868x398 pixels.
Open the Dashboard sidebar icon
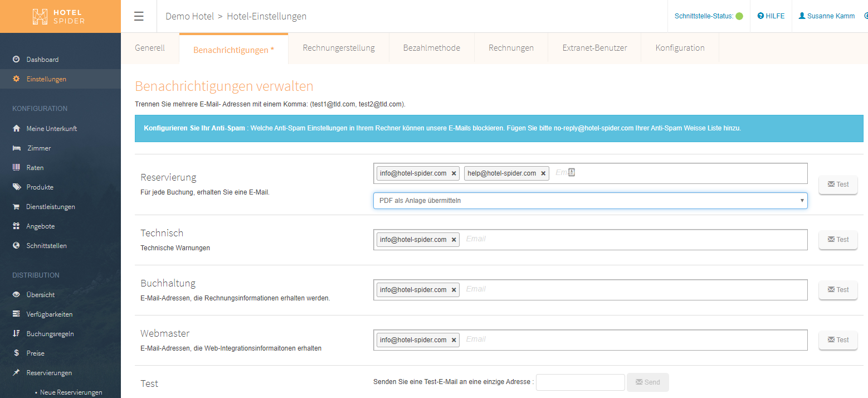pyautogui.click(x=16, y=59)
